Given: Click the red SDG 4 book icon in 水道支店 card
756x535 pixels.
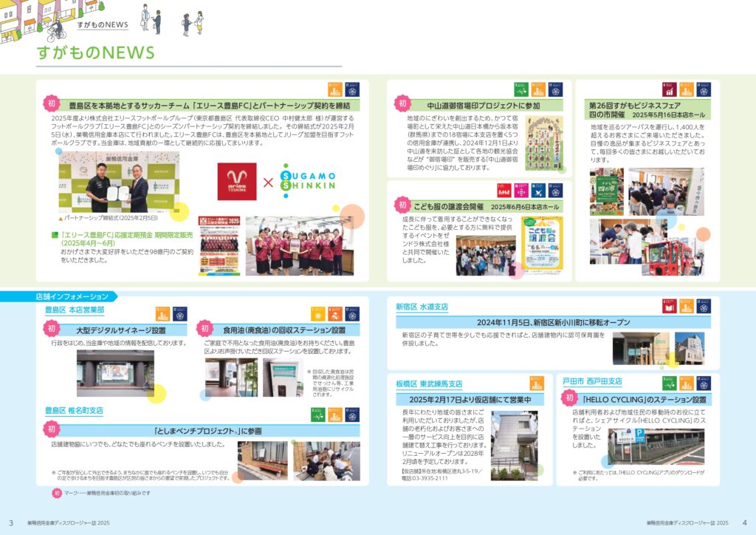Looking at the screenshot, I should tap(669, 307).
